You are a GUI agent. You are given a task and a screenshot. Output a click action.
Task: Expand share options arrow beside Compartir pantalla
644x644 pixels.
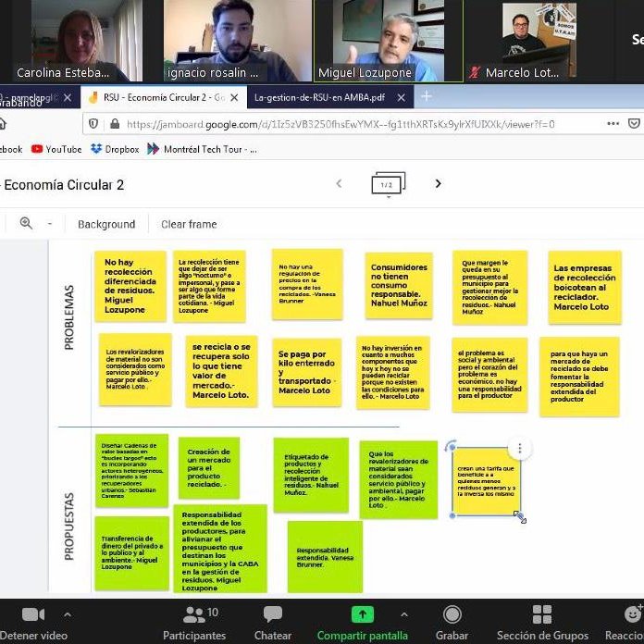pyautogui.click(x=404, y=614)
